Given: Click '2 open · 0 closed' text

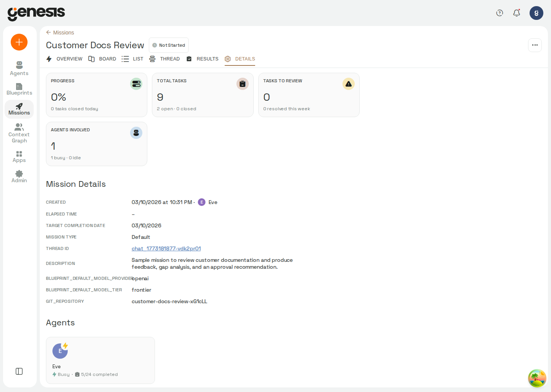Looking at the screenshot, I should pos(176,109).
